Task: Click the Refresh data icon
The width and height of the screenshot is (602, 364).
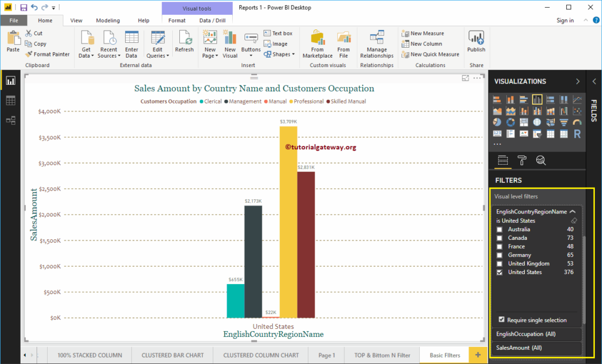Action: coord(184,42)
